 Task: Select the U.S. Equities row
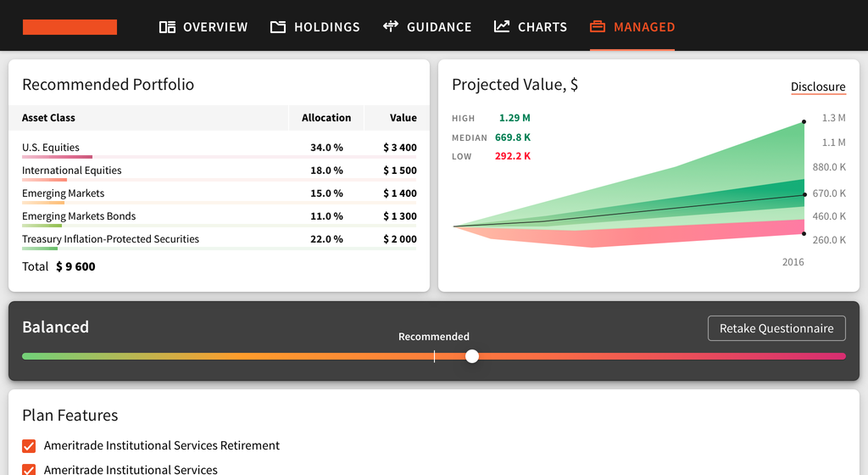(220, 148)
